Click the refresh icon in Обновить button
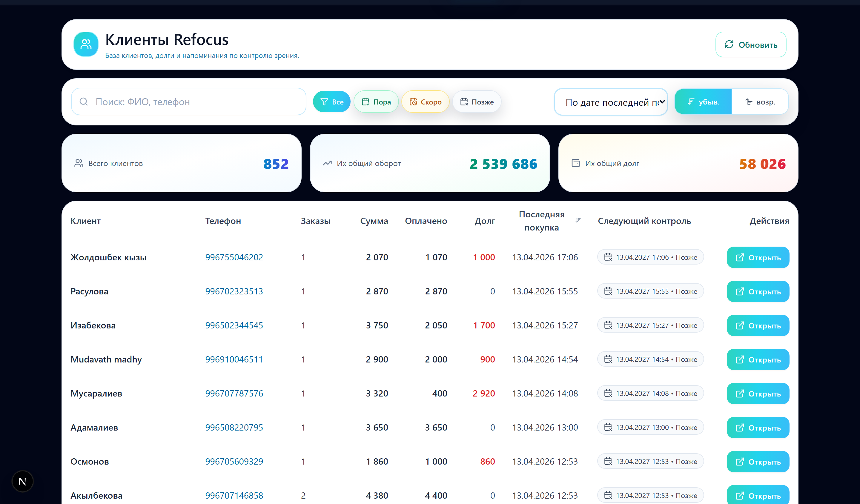The width and height of the screenshot is (860, 504). [x=729, y=44]
